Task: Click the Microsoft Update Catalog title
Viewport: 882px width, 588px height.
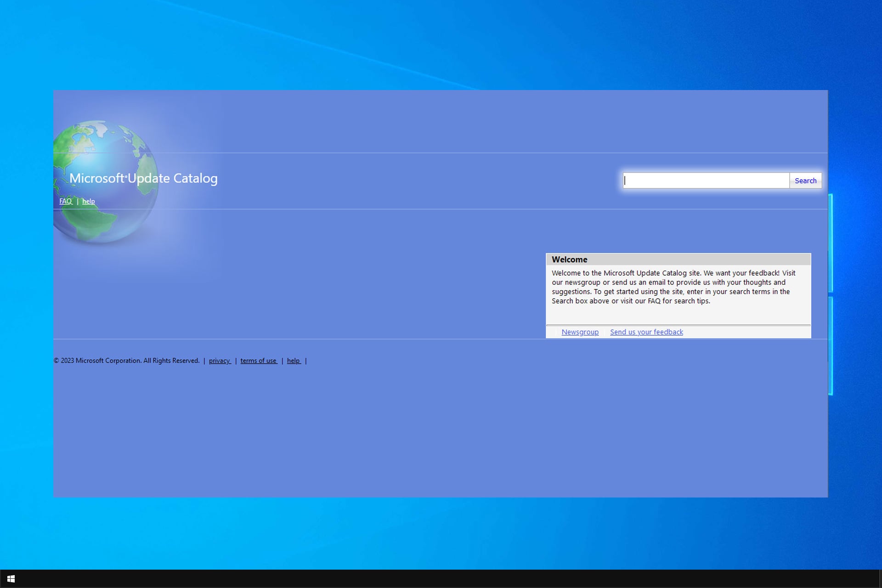Action: pyautogui.click(x=143, y=178)
